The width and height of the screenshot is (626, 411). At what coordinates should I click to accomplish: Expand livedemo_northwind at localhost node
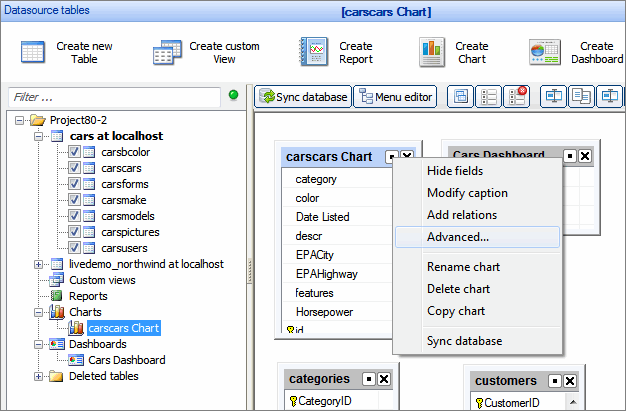click(38, 264)
